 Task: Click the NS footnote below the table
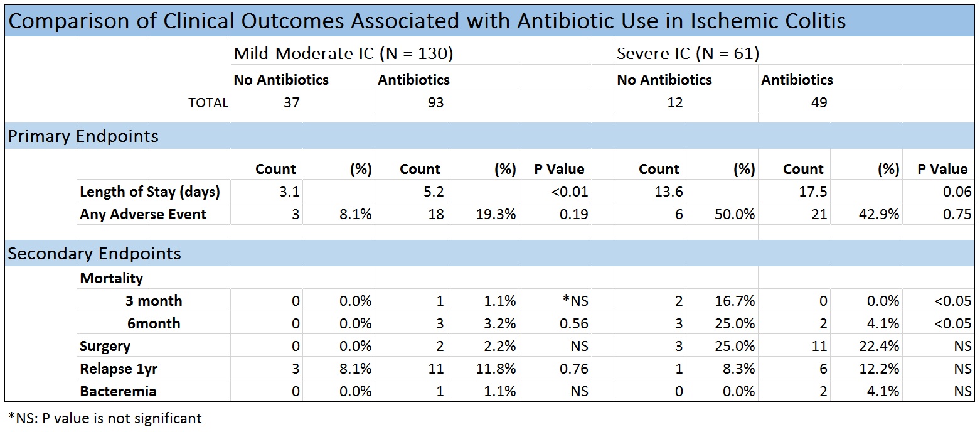coord(105,418)
